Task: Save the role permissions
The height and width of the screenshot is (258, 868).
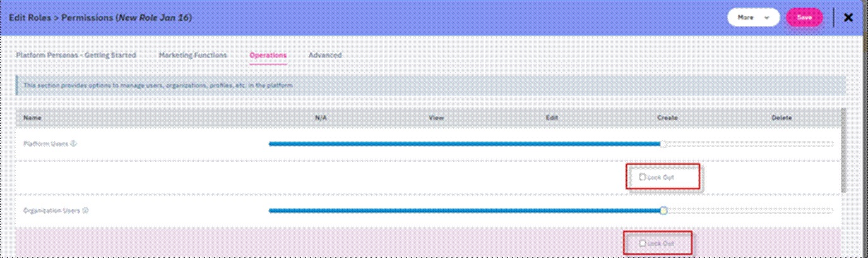Action: [x=804, y=18]
